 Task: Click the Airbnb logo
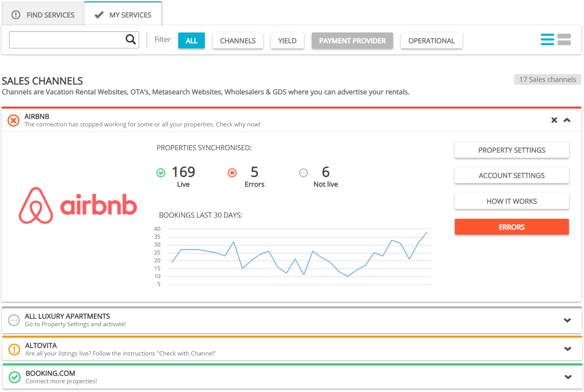[x=78, y=205]
